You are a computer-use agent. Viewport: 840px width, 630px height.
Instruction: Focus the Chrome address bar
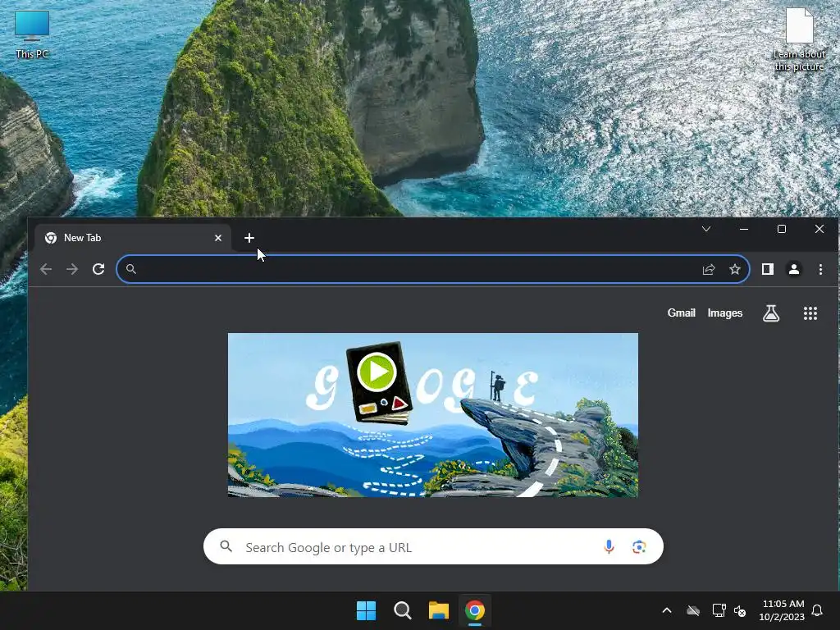(433, 269)
